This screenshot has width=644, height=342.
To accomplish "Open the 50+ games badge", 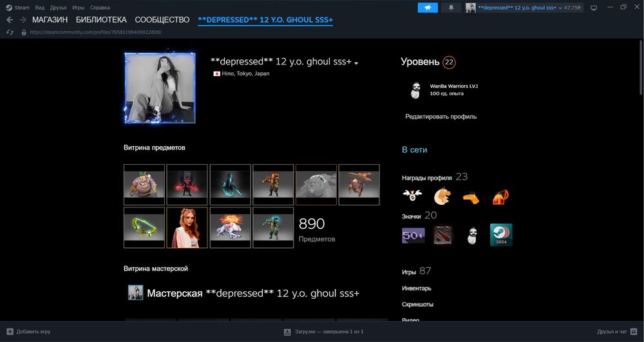I will coord(413,236).
